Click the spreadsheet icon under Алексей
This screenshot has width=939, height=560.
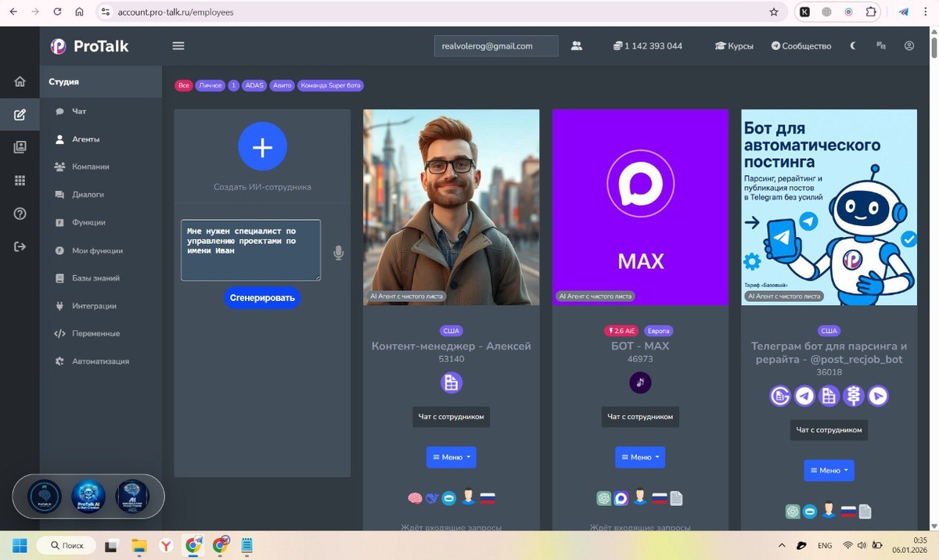tap(452, 382)
